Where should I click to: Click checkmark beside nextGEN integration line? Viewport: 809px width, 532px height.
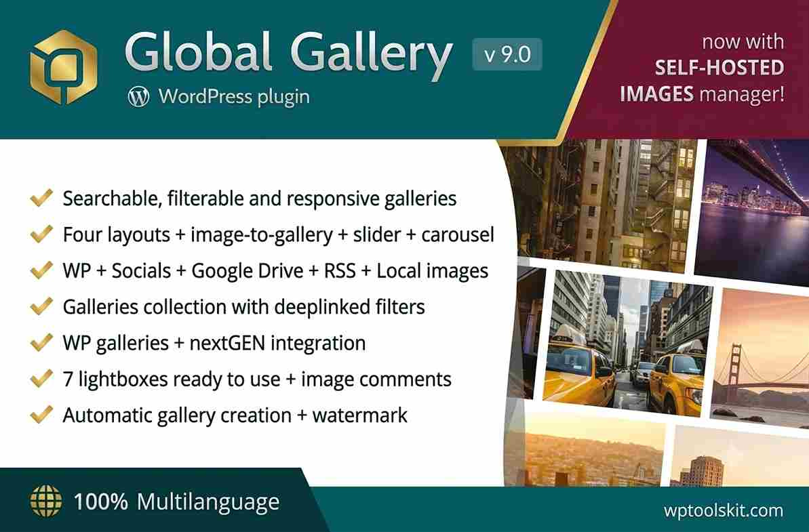click(41, 342)
